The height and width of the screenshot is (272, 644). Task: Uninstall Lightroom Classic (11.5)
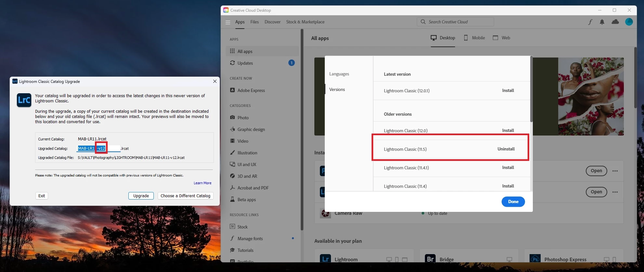click(506, 149)
